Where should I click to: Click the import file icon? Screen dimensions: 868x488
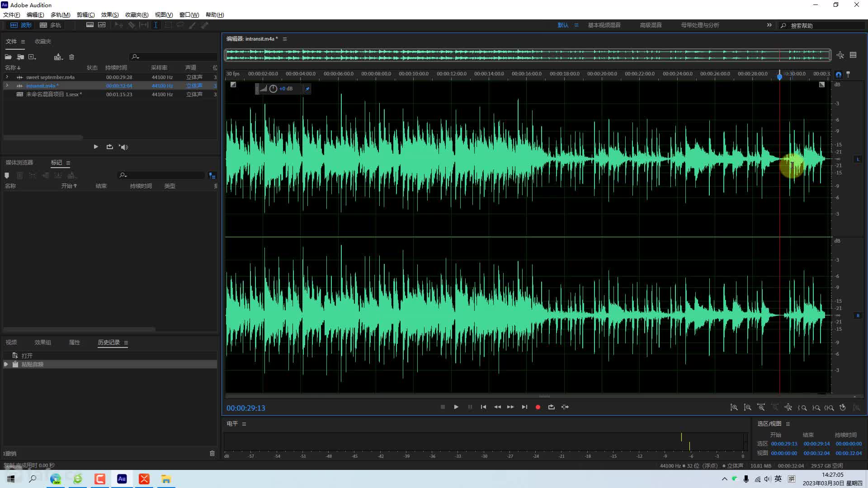pyautogui.click(x=20, y=57)
